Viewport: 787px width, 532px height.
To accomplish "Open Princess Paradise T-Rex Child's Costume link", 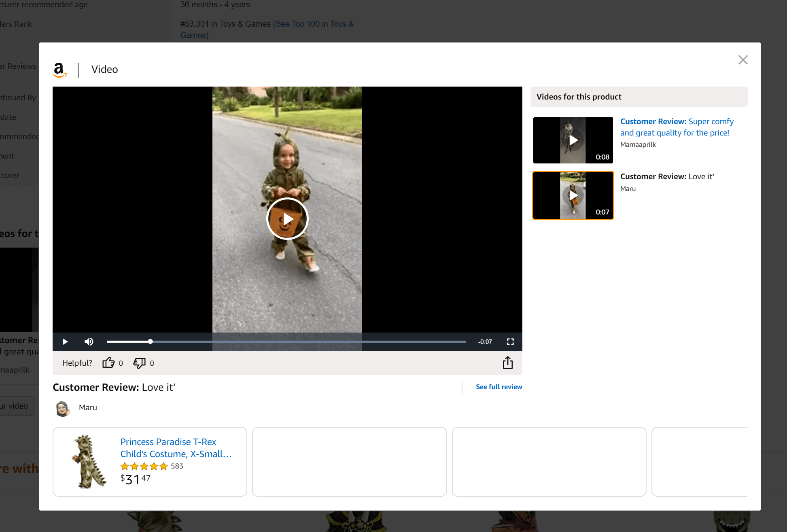I will [x=176, y=448].
